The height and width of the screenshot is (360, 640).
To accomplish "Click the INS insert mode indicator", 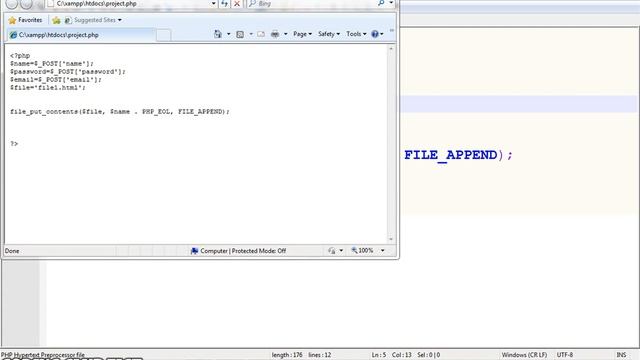I will [621, 355].
